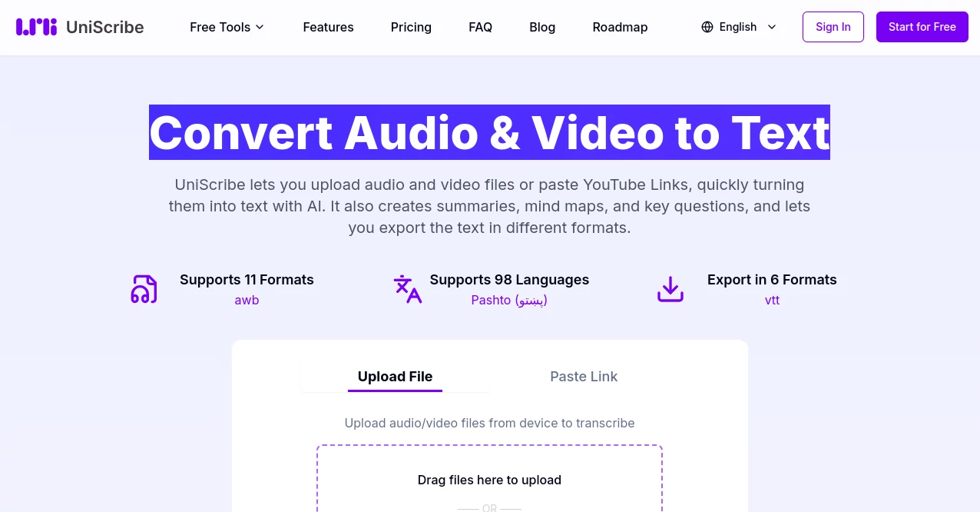Switch to the Paste Link tab
This screenshot has height=512, width=980.
click(584, 377)
